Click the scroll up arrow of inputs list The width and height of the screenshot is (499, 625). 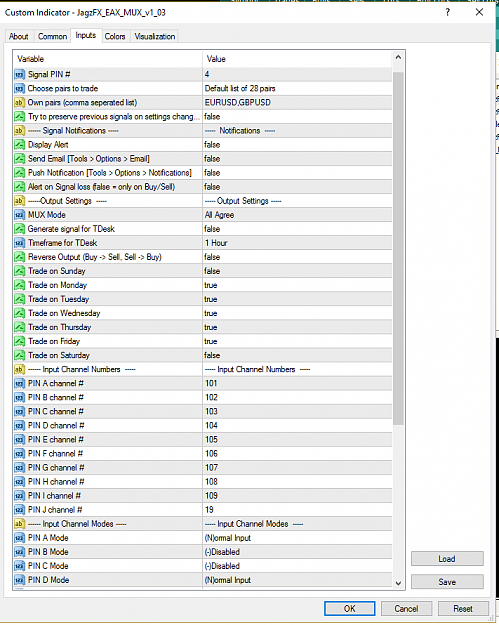click(x=398, y=58)
